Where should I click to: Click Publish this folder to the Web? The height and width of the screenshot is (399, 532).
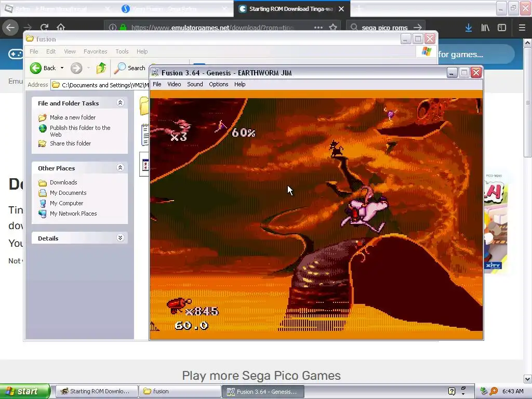[x=80, y=131]
